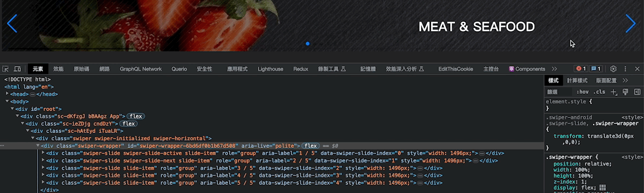
Task: Toggle device toolbar emulation icon
Action: click(x=17, y=69)
